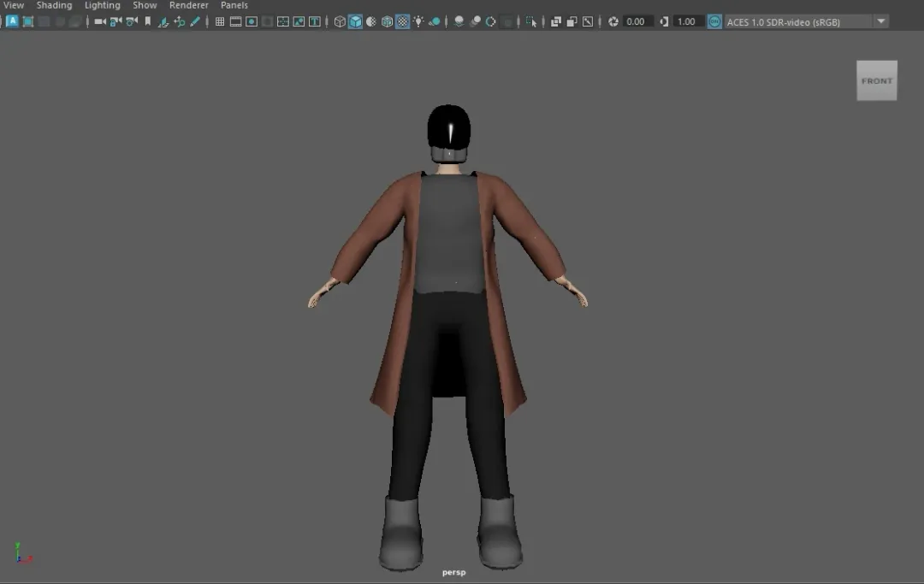Click the Smooth Shade All cube icon

click(x=355, y=21)
